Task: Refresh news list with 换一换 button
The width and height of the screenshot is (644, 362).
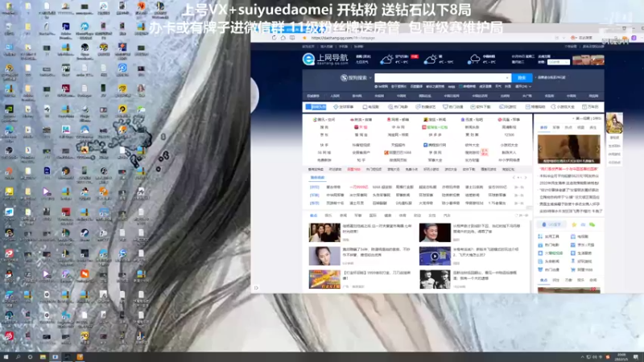Action: pos(522,216)
